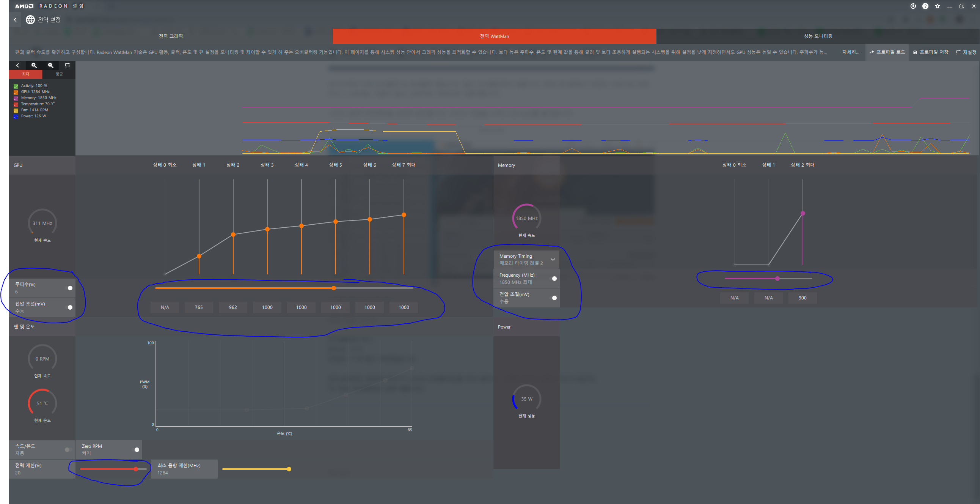The image size is (980, 504).
Task: Open the 전역 그래픽 tab
Action: click(171, 36)
